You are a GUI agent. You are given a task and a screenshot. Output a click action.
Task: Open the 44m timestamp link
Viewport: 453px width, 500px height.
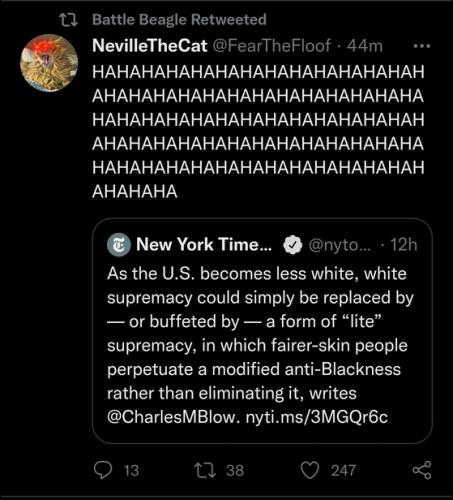pyautogui.click(x=365, y=46)
